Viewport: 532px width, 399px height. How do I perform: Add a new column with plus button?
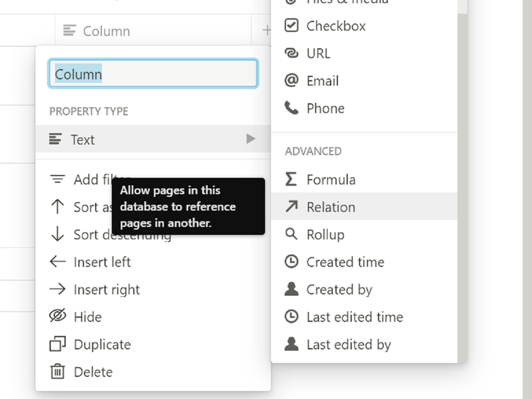[x=266, y=31]
